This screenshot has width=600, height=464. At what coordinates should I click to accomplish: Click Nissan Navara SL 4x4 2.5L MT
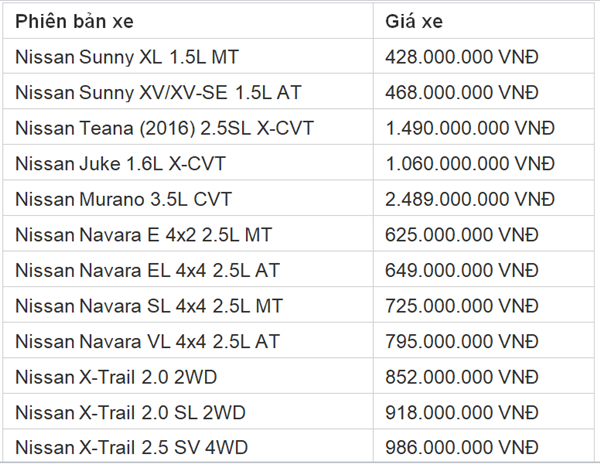pos(150,306)
